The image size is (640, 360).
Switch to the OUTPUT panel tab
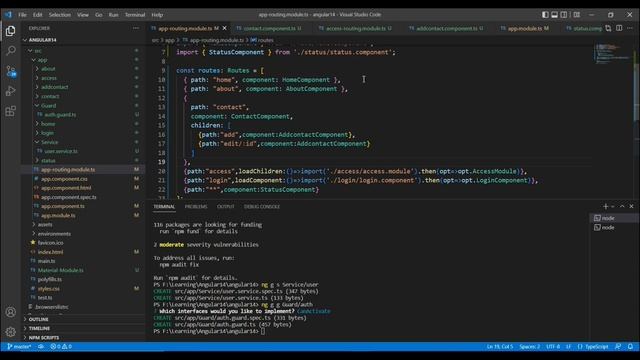225,207
